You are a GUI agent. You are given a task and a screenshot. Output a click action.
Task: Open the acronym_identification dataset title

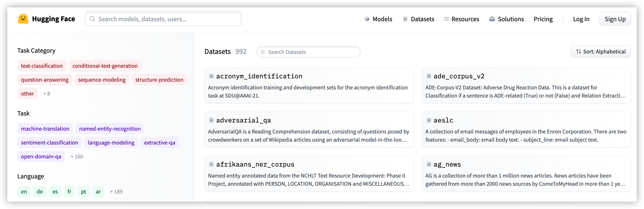coord(259,76)
